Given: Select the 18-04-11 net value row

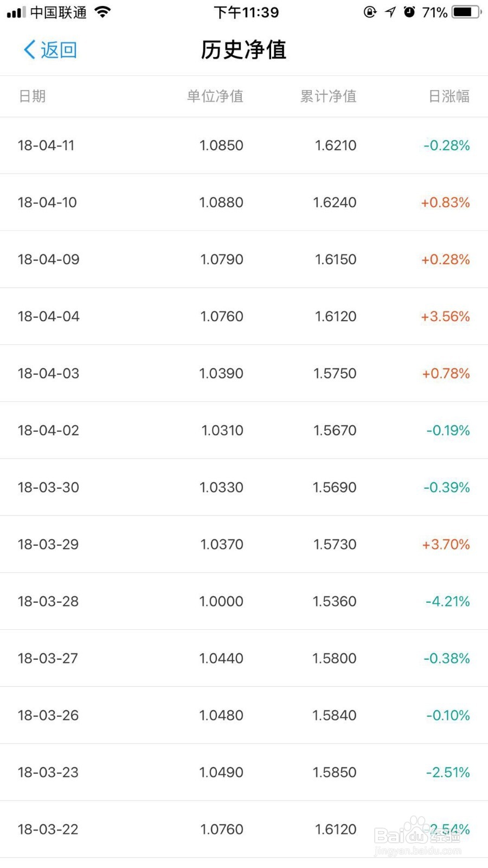Looking at the screenshot, I should click(x=244, y=145).
